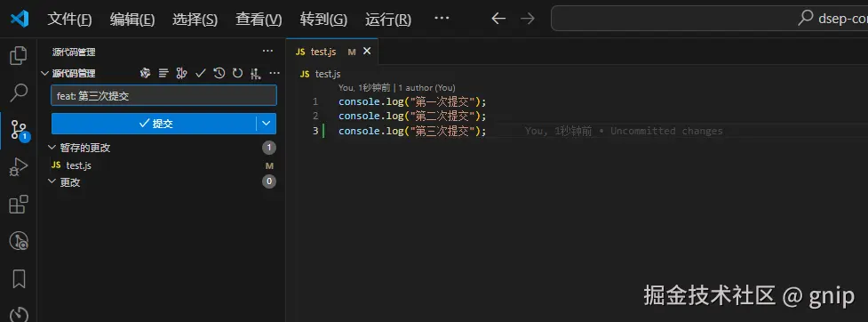Close the test.js editor tab
This screenshot has width=868, height=322.
[x=366, y=52]
